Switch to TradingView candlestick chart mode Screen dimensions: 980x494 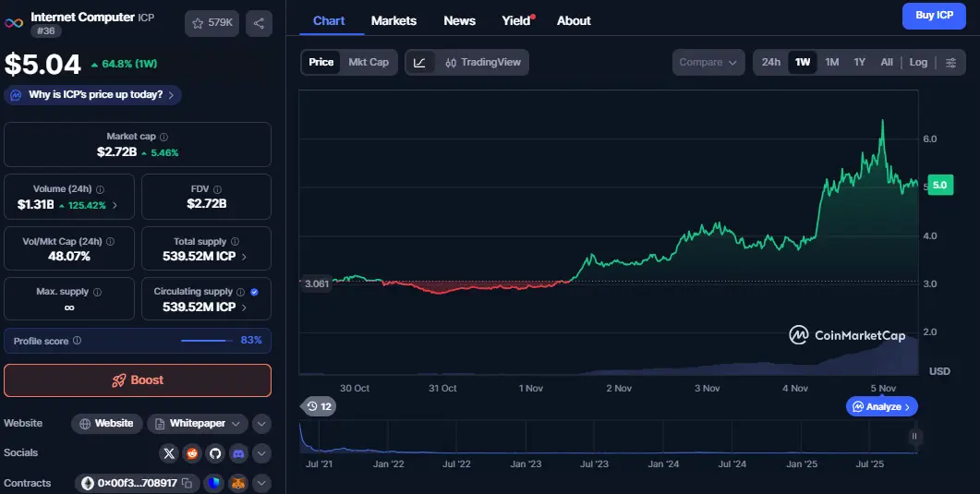pos(482,63)
